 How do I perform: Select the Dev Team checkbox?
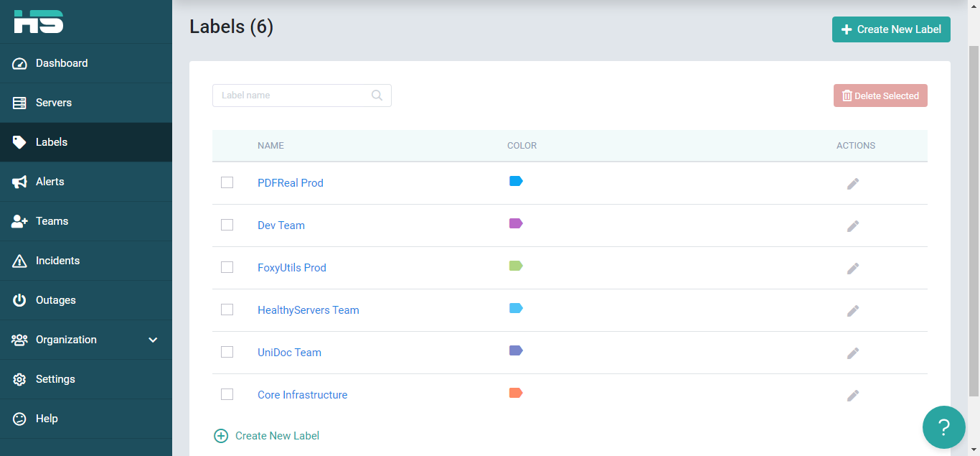(227, 225)
